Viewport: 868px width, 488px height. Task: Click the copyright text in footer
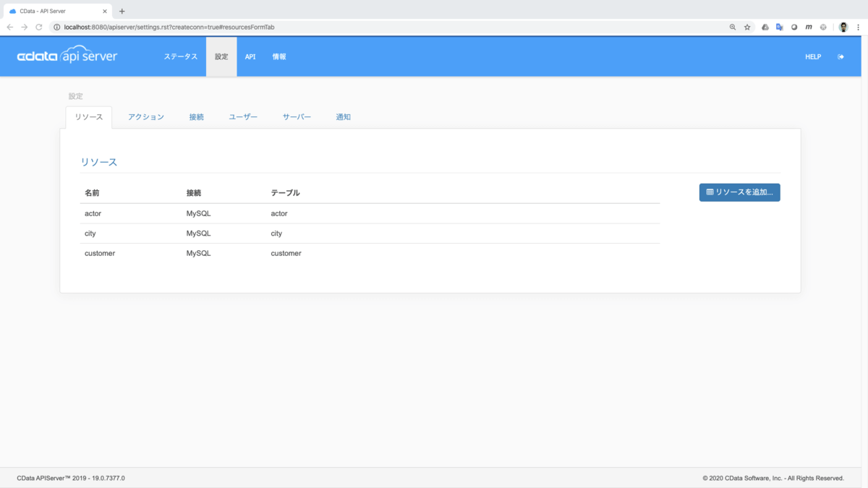[x=773, y=478]
